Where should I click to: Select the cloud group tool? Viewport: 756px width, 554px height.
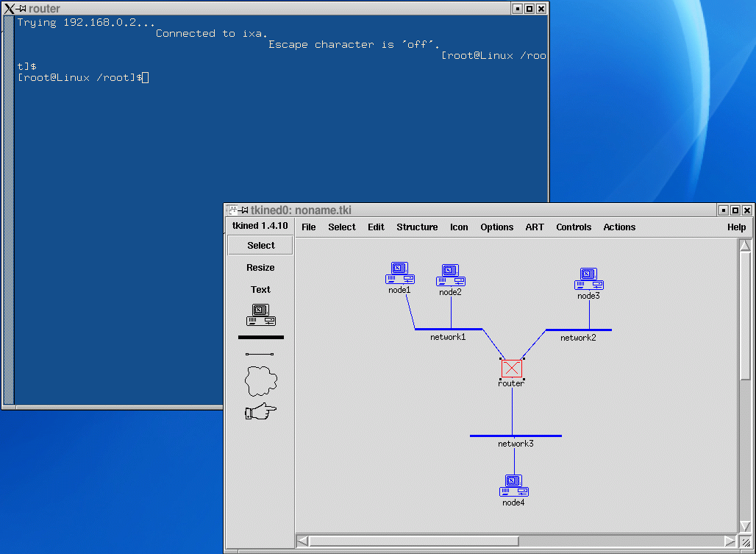click(260, 381)
